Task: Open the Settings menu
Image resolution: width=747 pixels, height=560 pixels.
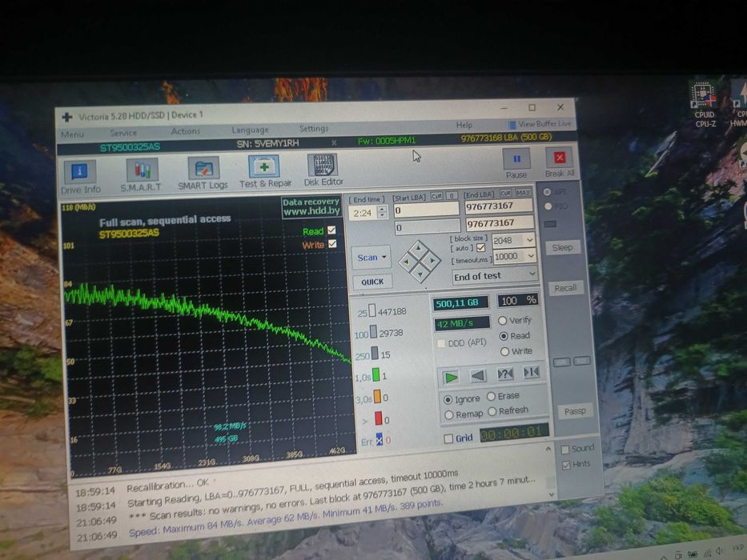Action: coord(314,128)
